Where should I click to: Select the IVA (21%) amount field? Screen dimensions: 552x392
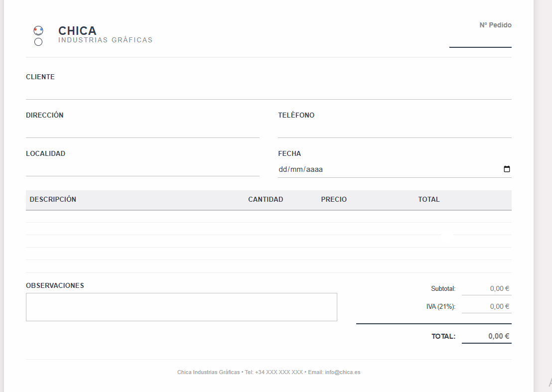pyautogui.click(x=486, y=307)
